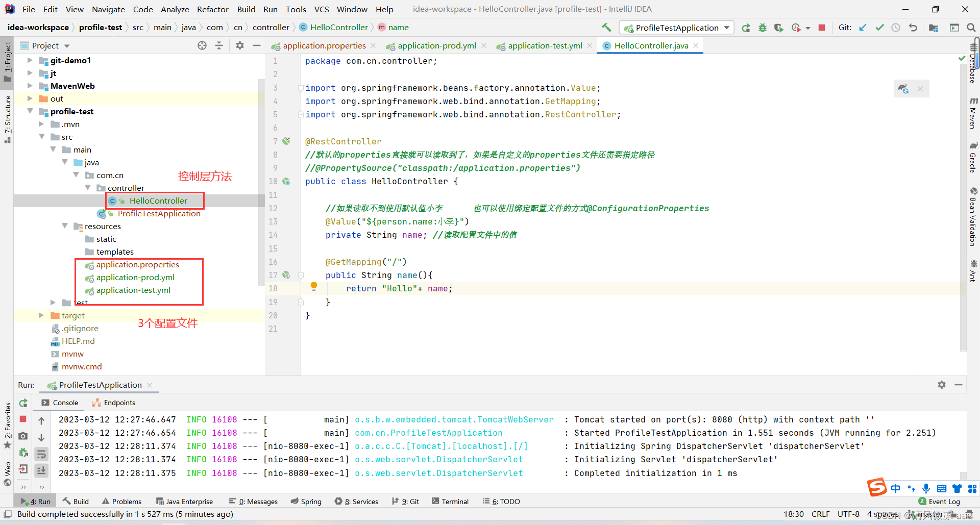Collapse all in Project panel

point(219,45)
